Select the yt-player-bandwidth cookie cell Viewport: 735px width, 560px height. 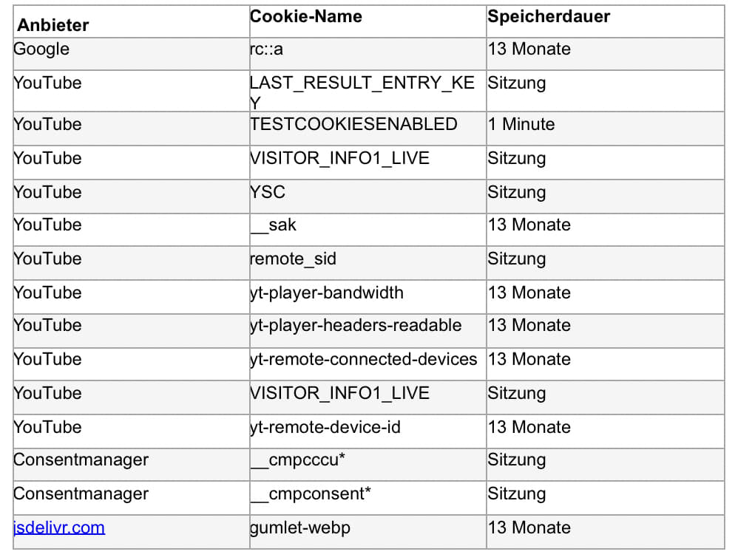327,293
